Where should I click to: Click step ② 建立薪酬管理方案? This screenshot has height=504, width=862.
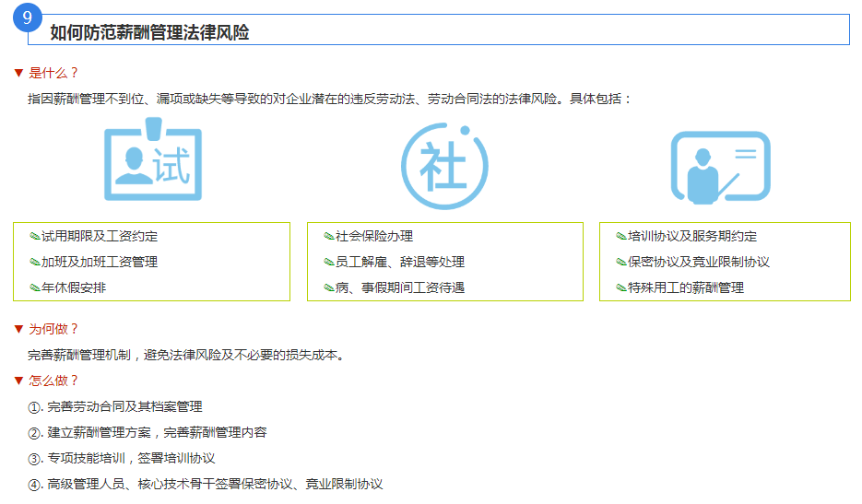coord(148,432)
